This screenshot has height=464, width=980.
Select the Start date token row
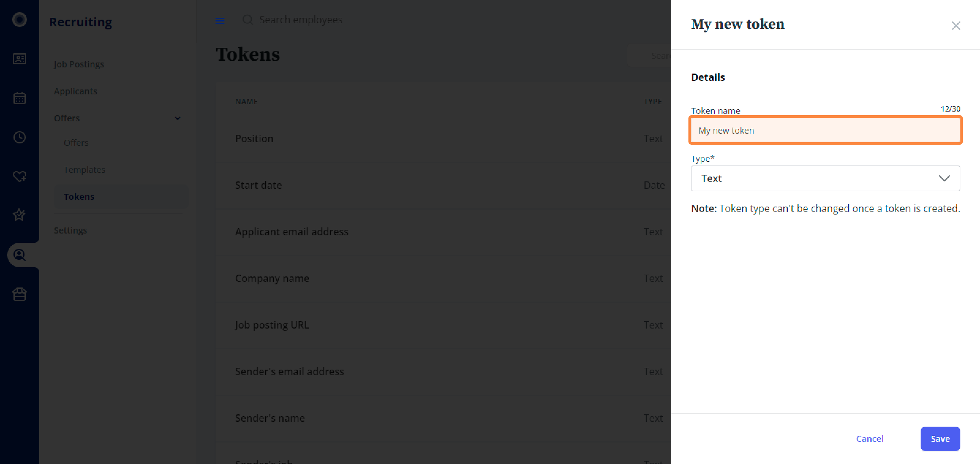click(443, 185)
